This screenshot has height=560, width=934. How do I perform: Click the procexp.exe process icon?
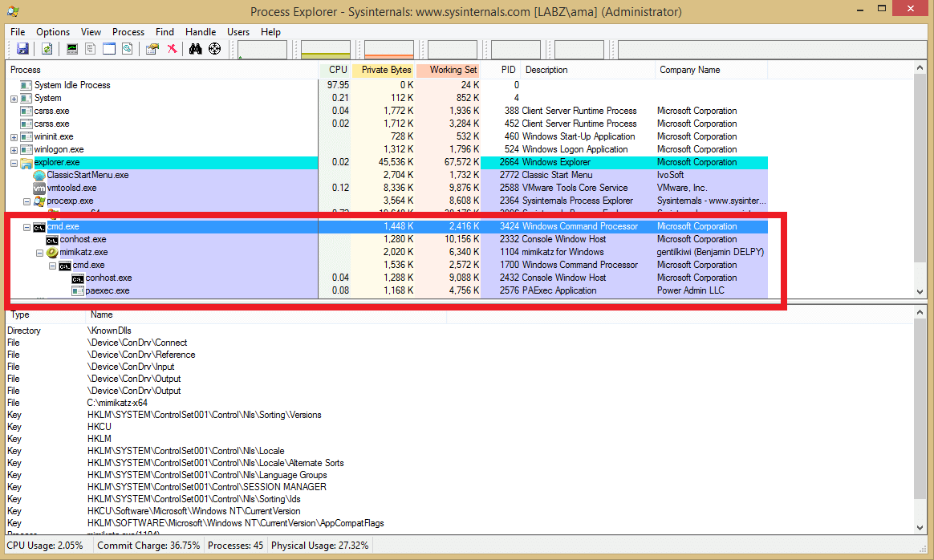(39, 201)
